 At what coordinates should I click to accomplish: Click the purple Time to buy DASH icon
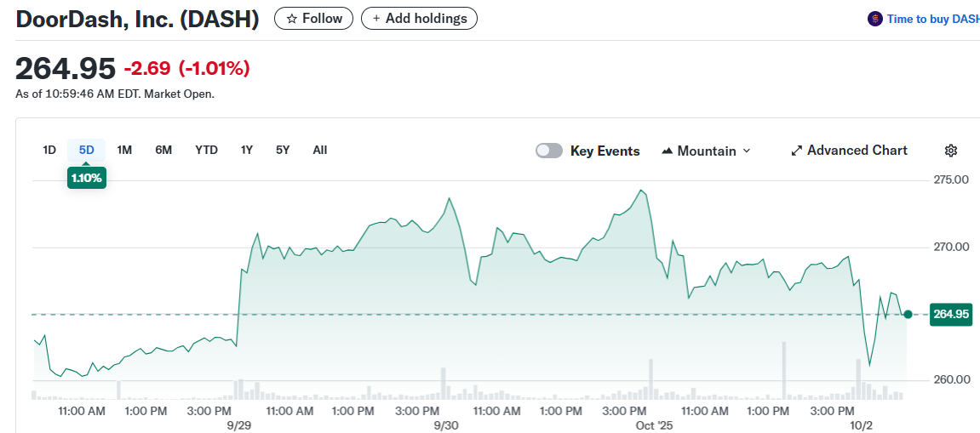coord(874,19)
